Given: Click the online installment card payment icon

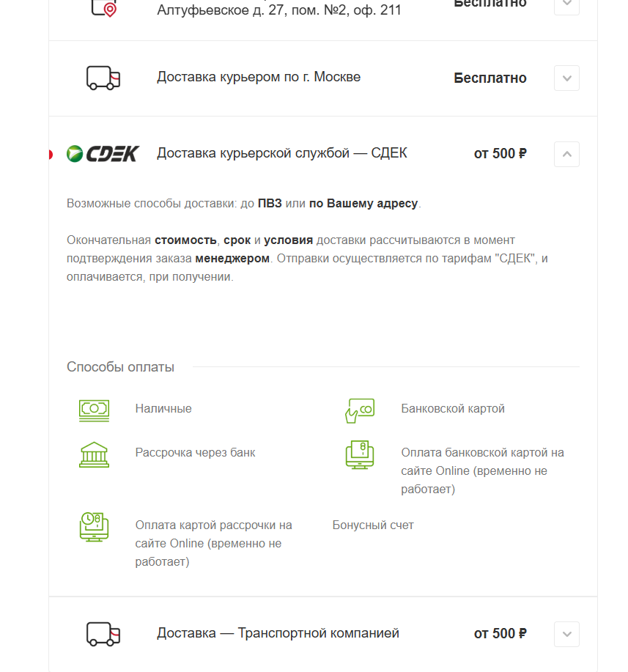Looking at the screenshot, I should pyautogui.click(x=94, y=526).
